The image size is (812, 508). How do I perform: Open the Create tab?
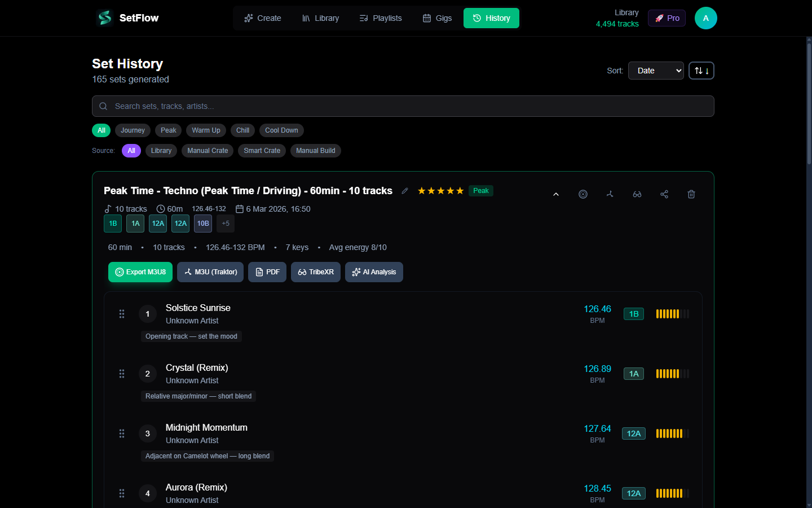(262, 18)
